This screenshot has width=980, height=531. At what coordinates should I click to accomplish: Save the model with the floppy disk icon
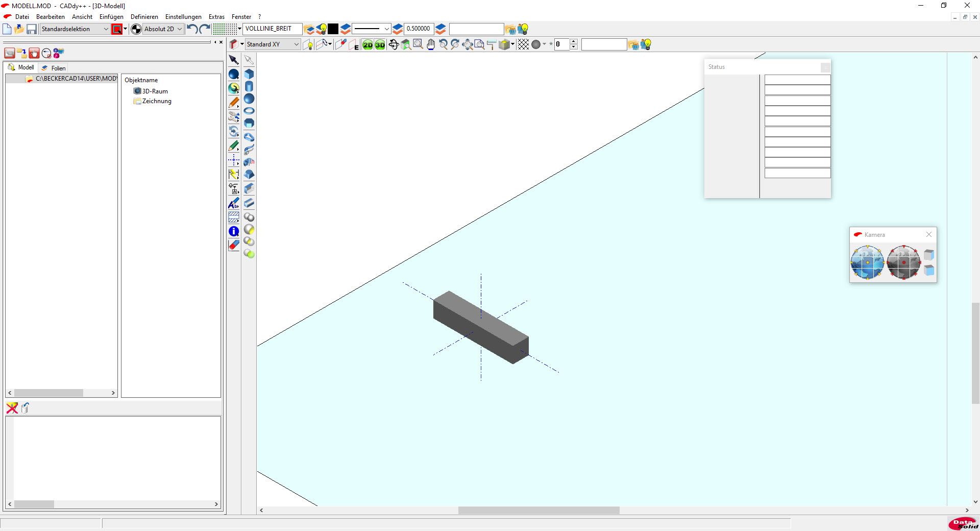tap(32, 29)
